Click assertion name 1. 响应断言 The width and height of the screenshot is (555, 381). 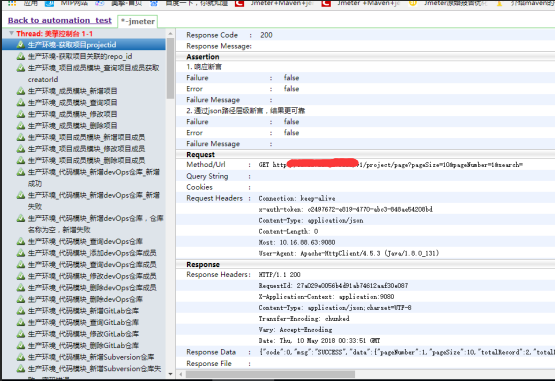204,67
